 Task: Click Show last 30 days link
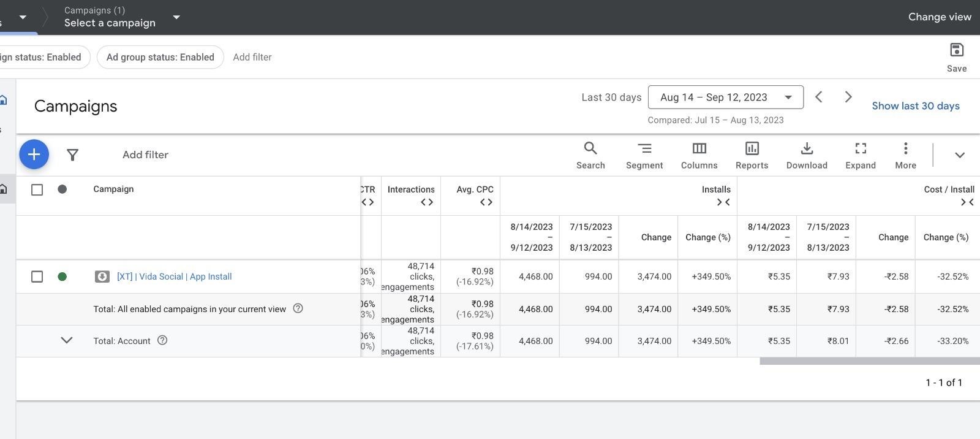915,106
